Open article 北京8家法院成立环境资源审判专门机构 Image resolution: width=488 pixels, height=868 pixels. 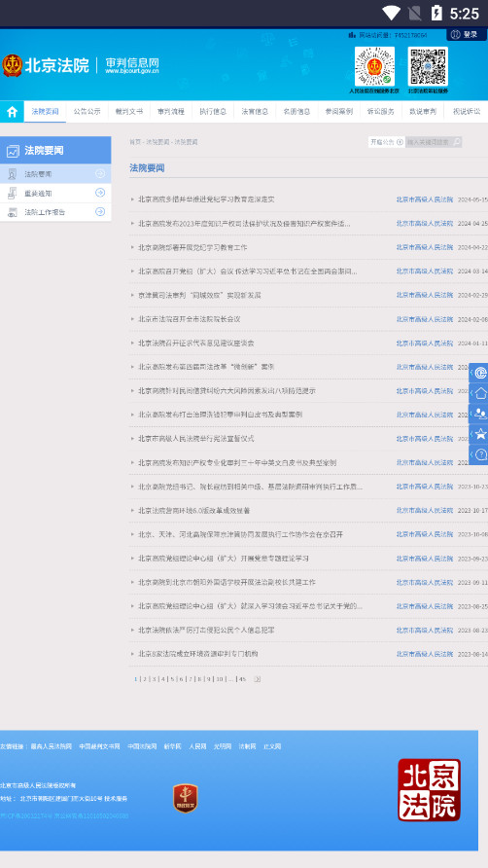(197, 654)
